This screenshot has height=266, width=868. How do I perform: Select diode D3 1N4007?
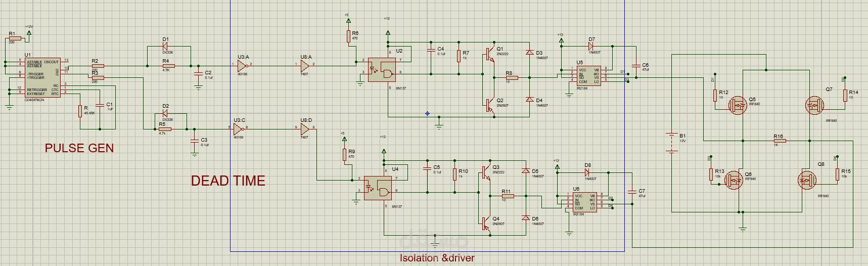tap(529, 53)
